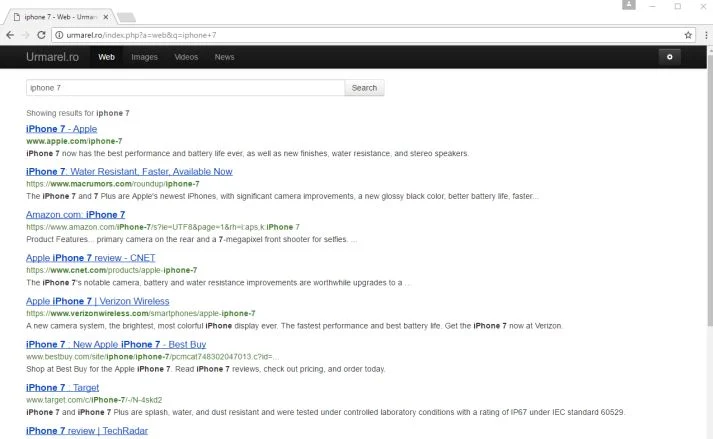Image resolution: width=713 pixels, height=439 pixels.
Task: Click the Chrome user profile icon
Action: pos(628,5)
